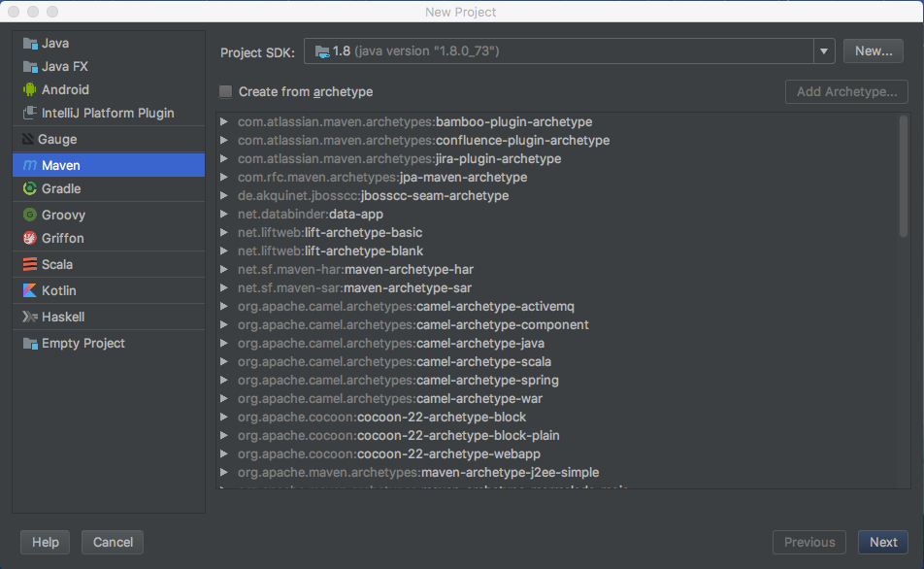Click the SDK folder icon in Project SDK field

(322, 51)
